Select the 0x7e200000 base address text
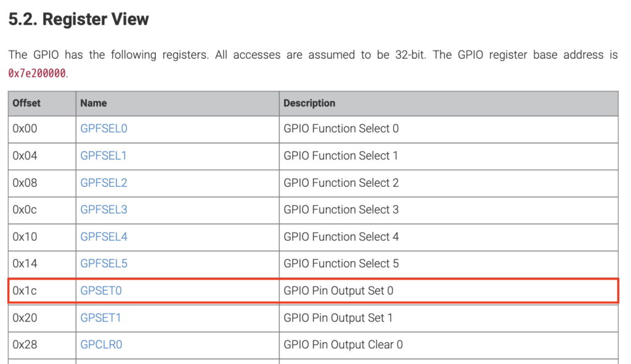The height and width of the screenshot is (364, 631). pyautogui.click(x=37, y=73)
